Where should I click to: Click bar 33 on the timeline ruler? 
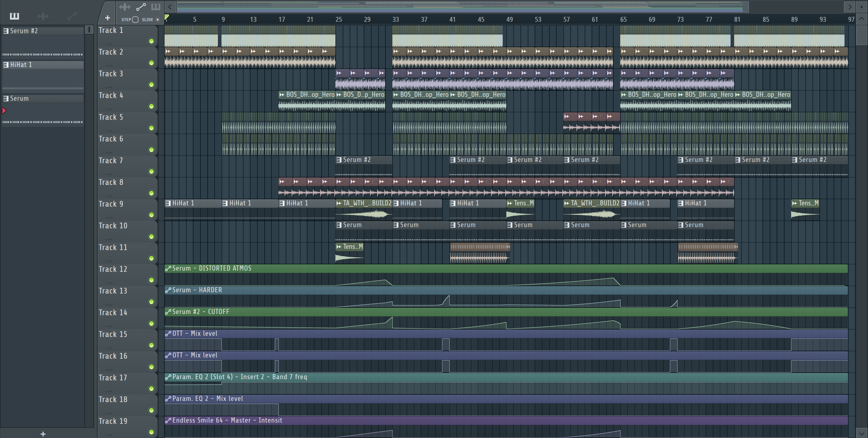(x=396, y=19)
